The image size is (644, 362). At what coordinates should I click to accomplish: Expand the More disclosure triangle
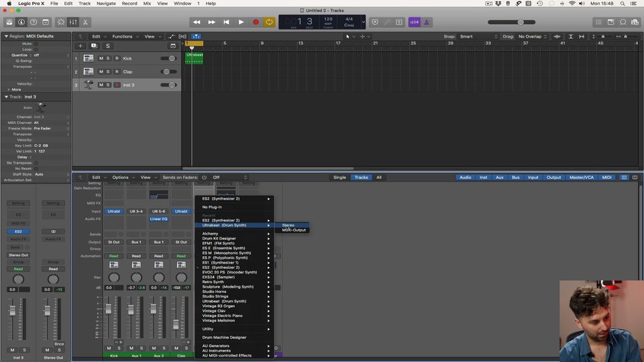coord(9,89)
